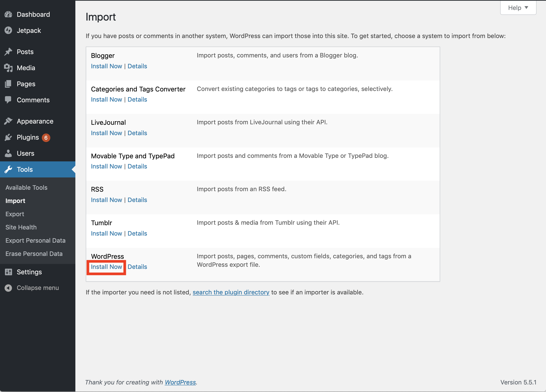This screenshot has height=392, width=546.
Task: Open the Export submenu item
Action: click(x=15, y=214)
